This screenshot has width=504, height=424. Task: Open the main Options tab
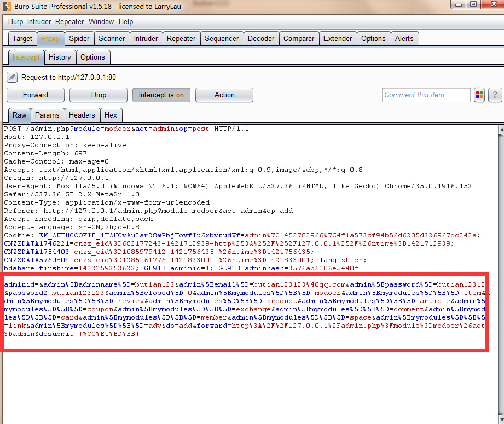[373, 39]
